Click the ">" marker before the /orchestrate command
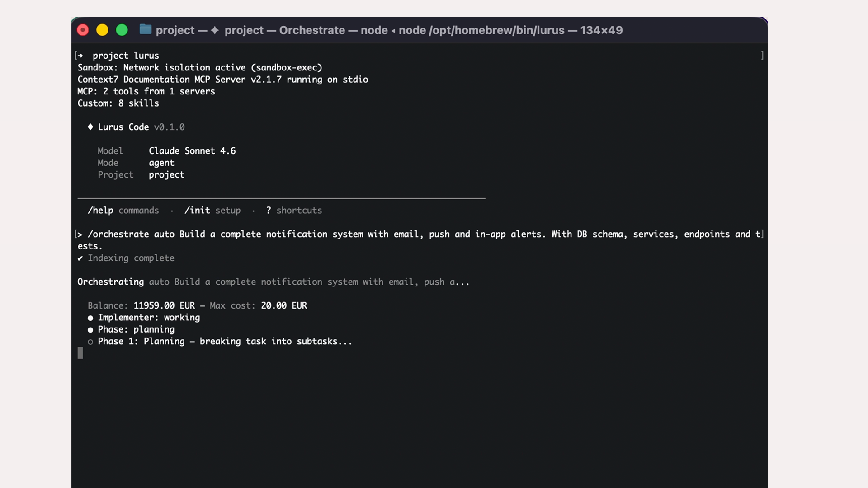Viewport: 868px width, 488px height. pyautogui.click(x=80, y=234)
